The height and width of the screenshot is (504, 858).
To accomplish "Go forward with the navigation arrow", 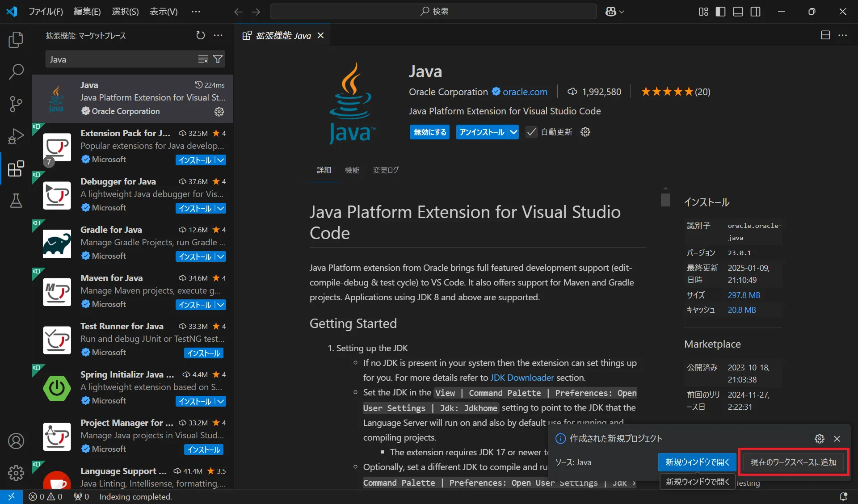I will coord(256,12).
